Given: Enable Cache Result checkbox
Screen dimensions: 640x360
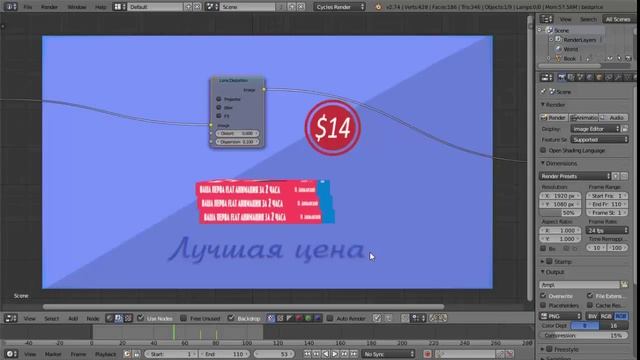Looking at the screenshot, I should [590, 305].
